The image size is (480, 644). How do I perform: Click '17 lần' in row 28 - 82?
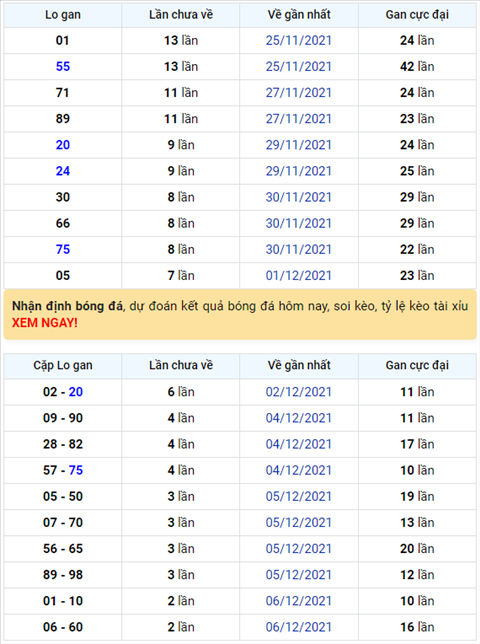pyautogui.click(x=417, y=444)
